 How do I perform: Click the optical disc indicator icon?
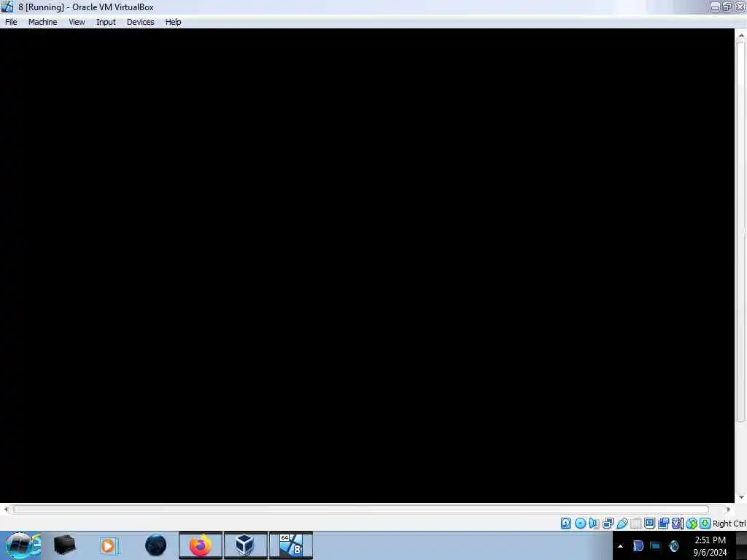tap(580, 524)
